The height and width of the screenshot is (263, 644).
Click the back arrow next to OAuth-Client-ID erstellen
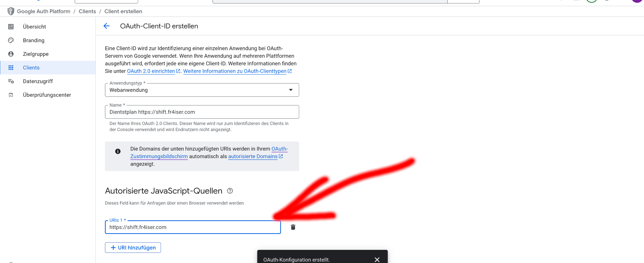pyautogui.click(x=106, y=26)
